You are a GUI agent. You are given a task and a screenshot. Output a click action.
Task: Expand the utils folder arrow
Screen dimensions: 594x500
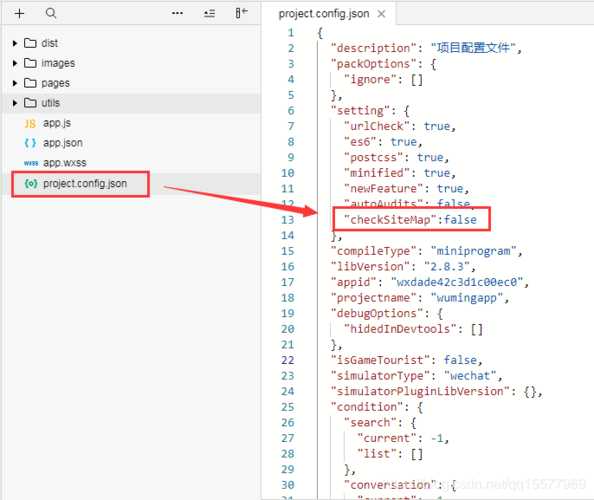(x=15, y=103)
